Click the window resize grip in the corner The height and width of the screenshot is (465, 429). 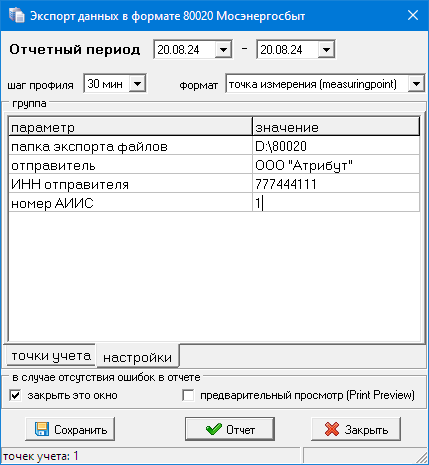pyautogui.click(x=422, y=458)
